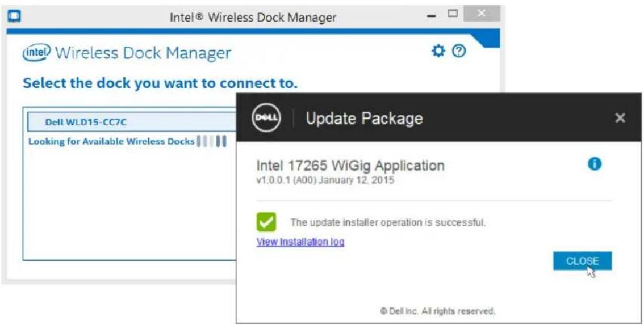Maximize the Intel Wireless Dock Manager window
Image resolution: width=644 pixels, height=325 pixels.
click(452, 14)
